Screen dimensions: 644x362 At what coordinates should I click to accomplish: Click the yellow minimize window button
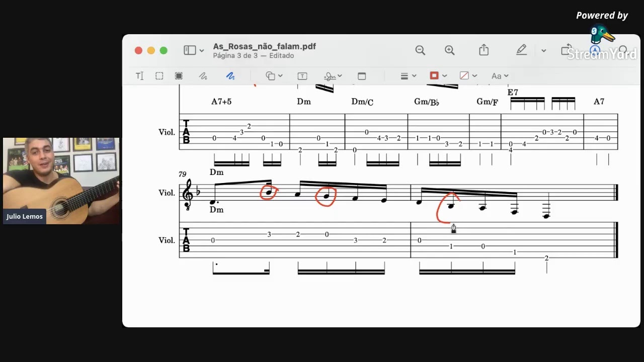click(151, 50)
